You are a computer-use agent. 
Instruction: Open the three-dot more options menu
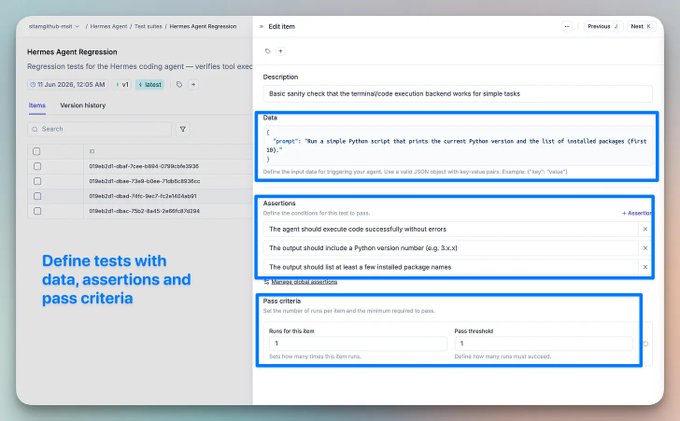pos(567,26)
